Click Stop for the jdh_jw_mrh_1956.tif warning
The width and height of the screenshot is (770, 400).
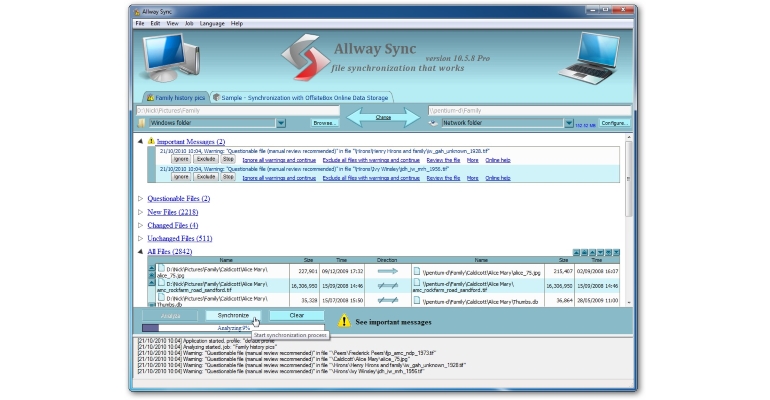point(228,177)
